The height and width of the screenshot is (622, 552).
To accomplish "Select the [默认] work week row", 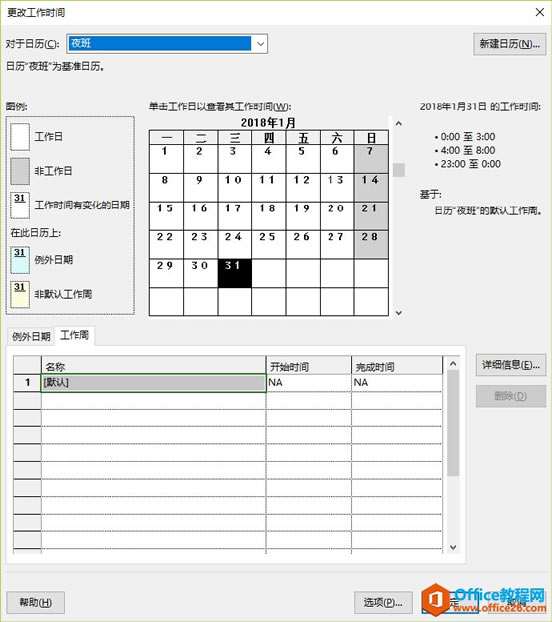I will pyautogui.click(x=153, y=383).
